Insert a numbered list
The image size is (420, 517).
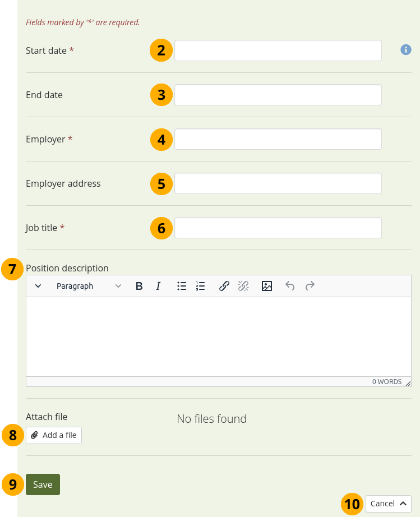click(x=201, y=286)
